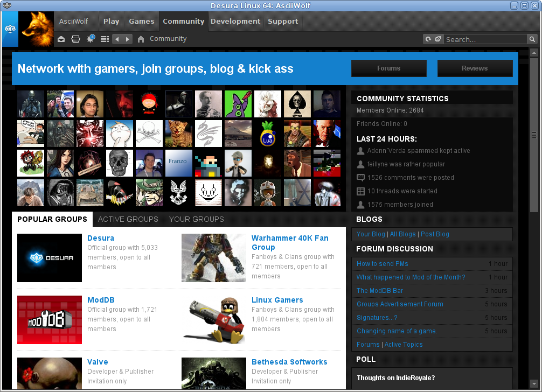The height and width of the screenshot is (392, 542).
Task: Click the Halo emblem avatar
Action: (179, 193)
